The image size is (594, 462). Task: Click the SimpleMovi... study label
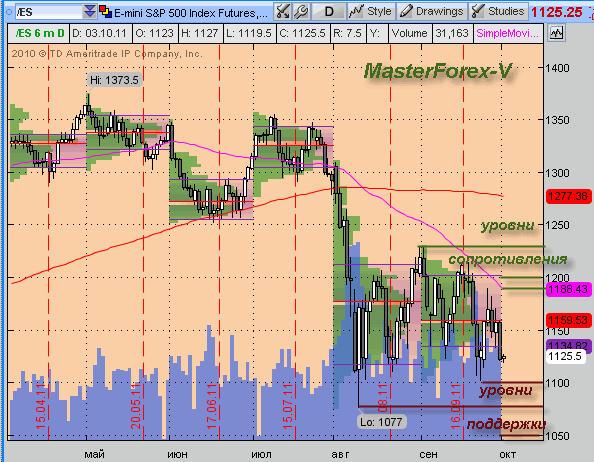pos(507,33)
